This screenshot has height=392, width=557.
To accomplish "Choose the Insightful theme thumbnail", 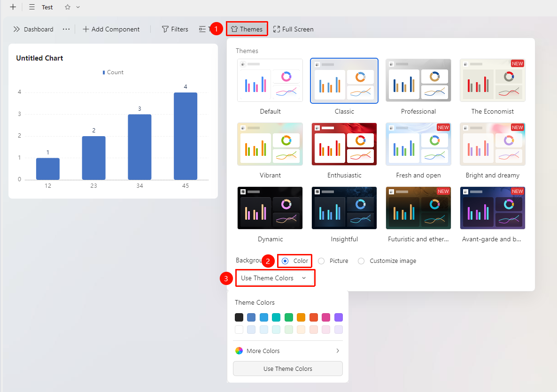I will click(x=344, y=208).
